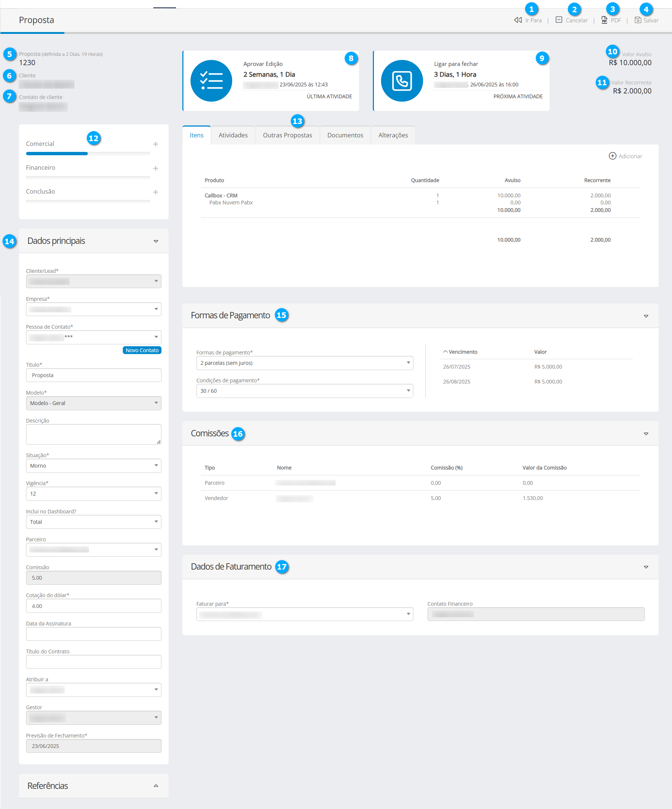Open Condições de pagamento dropdown
This screenshot has width=672, height=809.
click(x=304, y=391)
